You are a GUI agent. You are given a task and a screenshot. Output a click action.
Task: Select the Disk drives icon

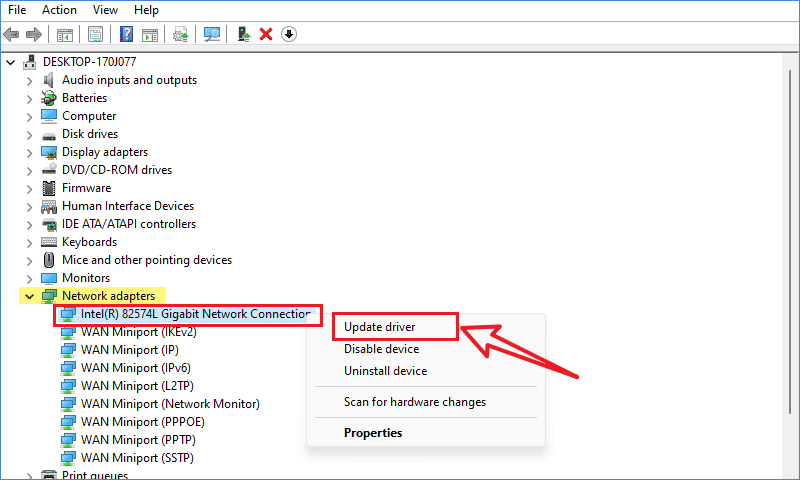coord(49,136)
